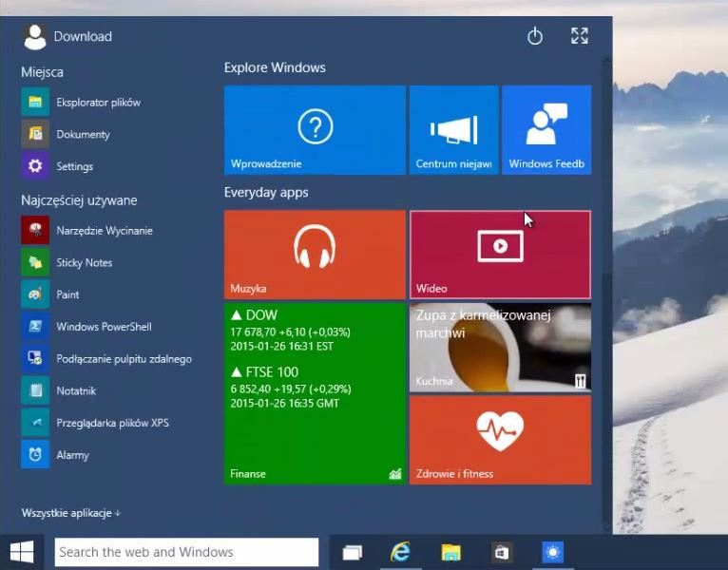This screenshot has width=728, height=570.
Task: Expand Start menu to full screen
Action: [580, 36]
